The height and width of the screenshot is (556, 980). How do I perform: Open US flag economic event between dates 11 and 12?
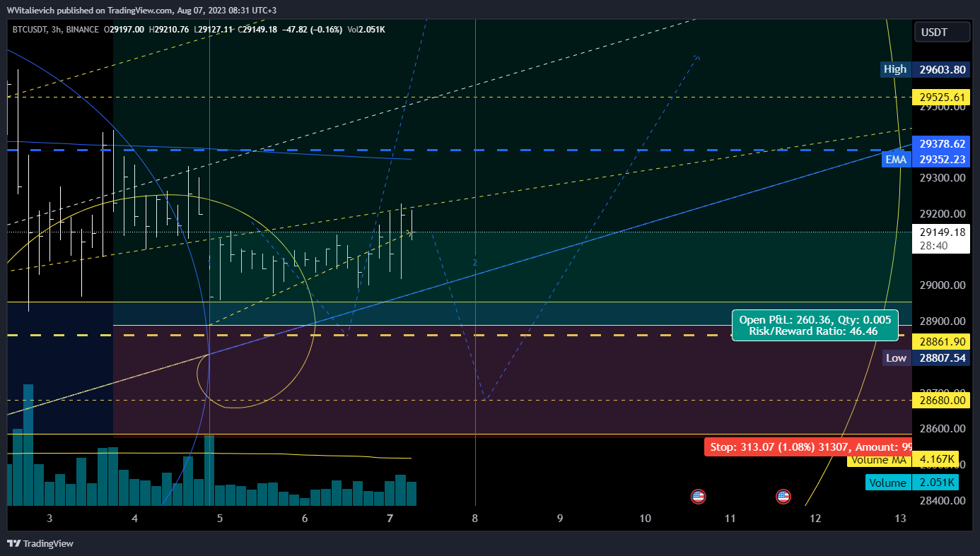tap(783, 497)
